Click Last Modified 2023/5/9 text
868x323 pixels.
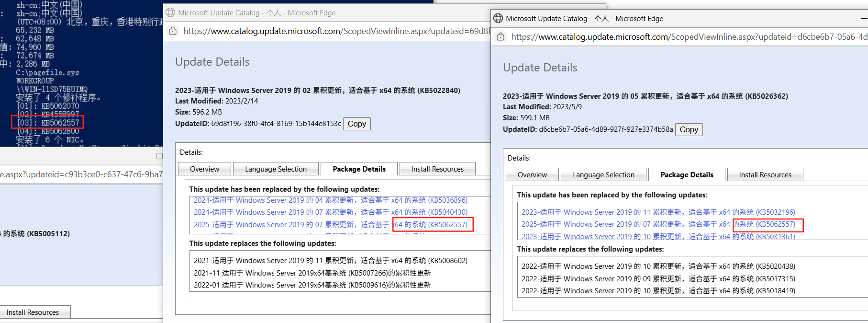pos(542,107)
